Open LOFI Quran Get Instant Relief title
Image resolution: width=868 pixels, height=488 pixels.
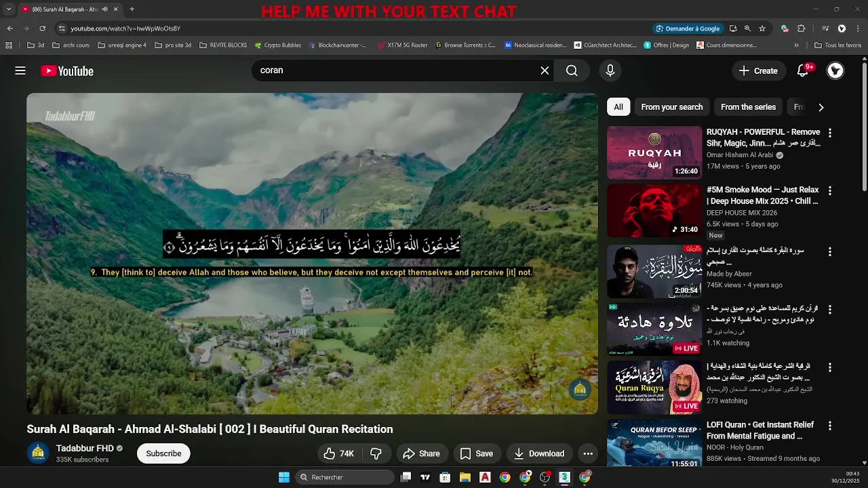pos(760,430)
